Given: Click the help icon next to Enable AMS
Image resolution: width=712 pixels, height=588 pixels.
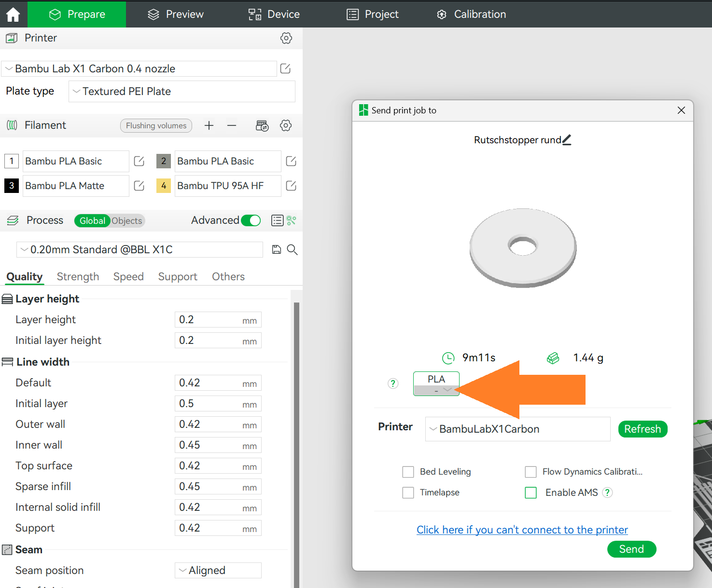Looking at the screenshot, I should click(608, 492).
